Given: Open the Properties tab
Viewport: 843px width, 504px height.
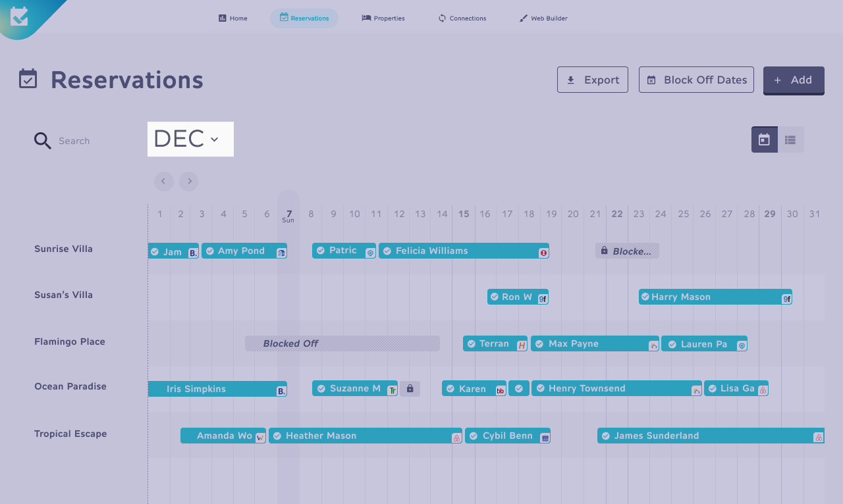Looking at the screenshot, I should click(383, 18).
